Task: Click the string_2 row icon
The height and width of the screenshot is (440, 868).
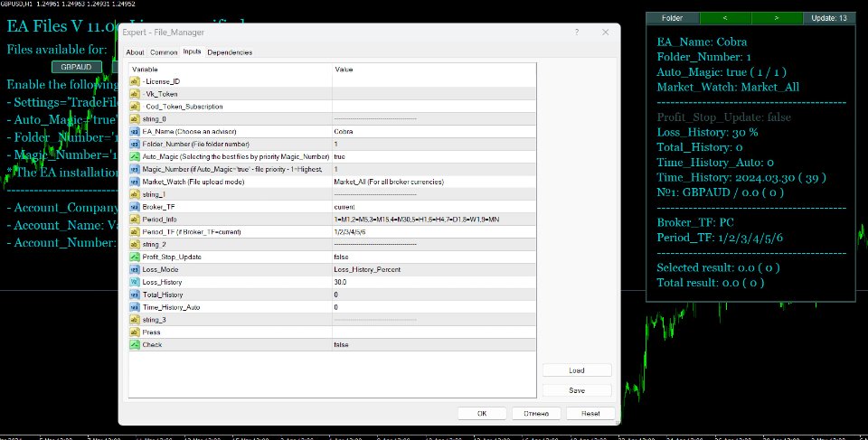Action: [135, 245]
